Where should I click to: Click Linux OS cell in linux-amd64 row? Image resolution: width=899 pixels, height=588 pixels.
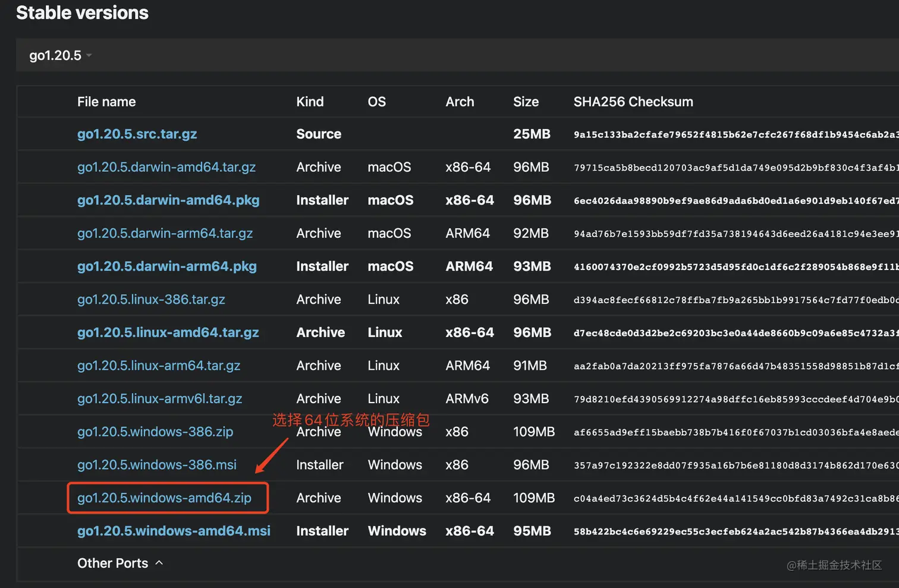coord(385,332)
